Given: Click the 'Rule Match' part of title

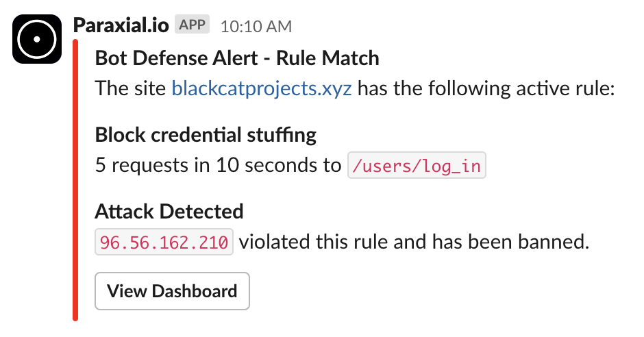Looking at the screenshot, I should tap(327, 58).
